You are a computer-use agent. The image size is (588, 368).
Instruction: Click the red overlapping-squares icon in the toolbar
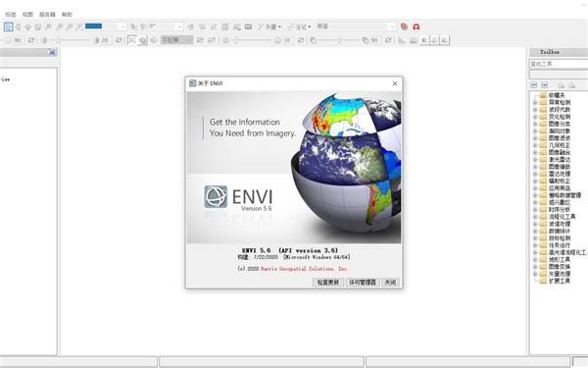point(404,26)
